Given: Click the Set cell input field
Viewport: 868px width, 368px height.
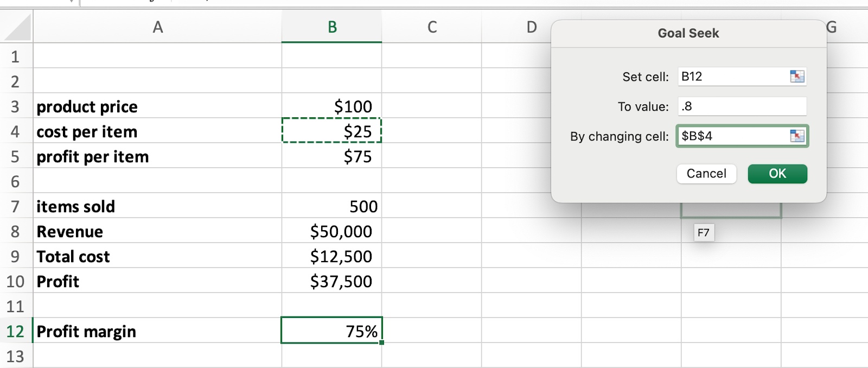Looking at the screenshot, I should click(x=732, y=77).
